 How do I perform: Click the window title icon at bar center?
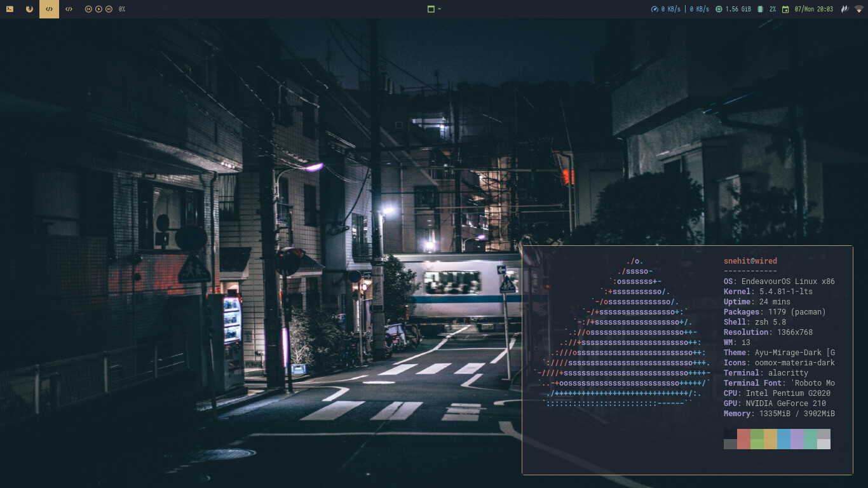coord(431,9)
